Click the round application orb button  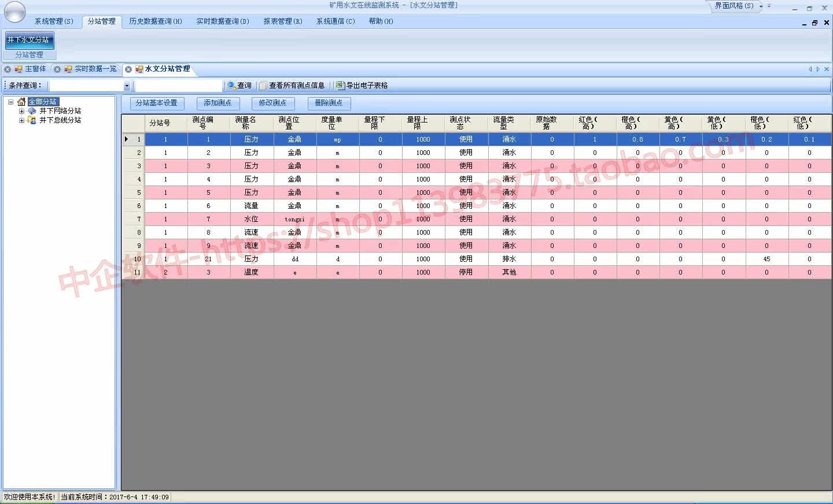(14, 12)
